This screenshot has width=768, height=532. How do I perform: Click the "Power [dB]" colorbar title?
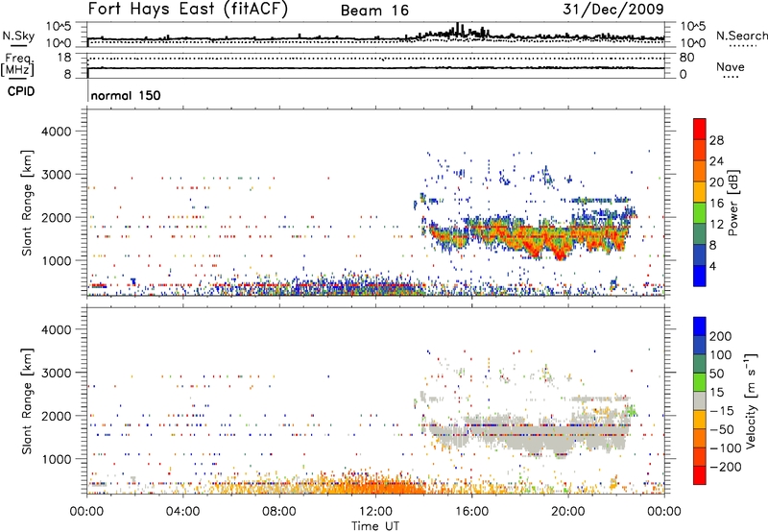pyautogui.click(x=732, y=203)
